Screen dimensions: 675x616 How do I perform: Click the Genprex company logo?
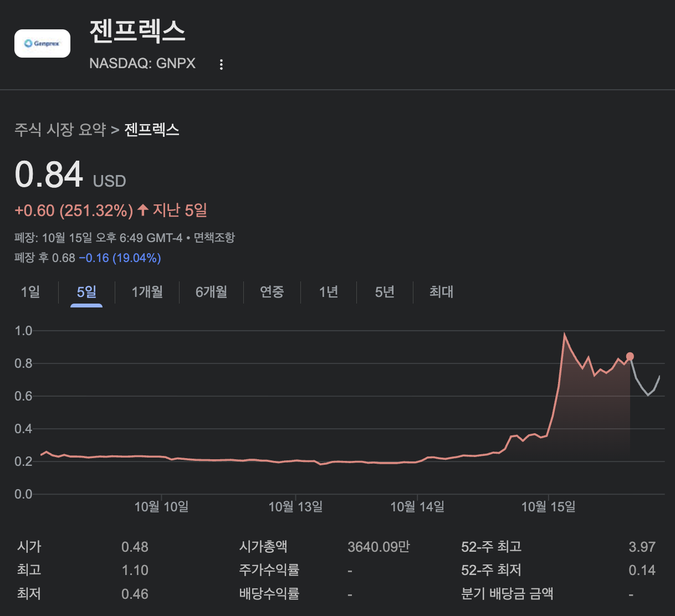(x=42, y=43)
